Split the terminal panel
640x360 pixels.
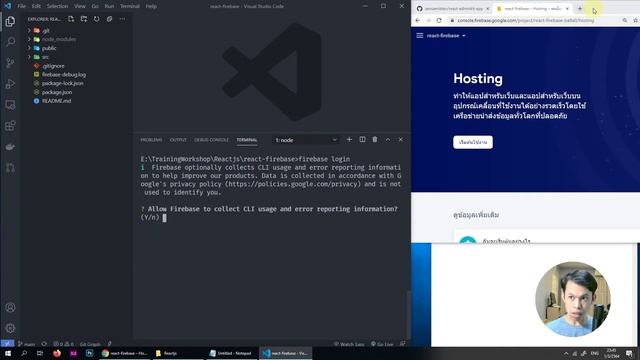click(x=362, y=140)
